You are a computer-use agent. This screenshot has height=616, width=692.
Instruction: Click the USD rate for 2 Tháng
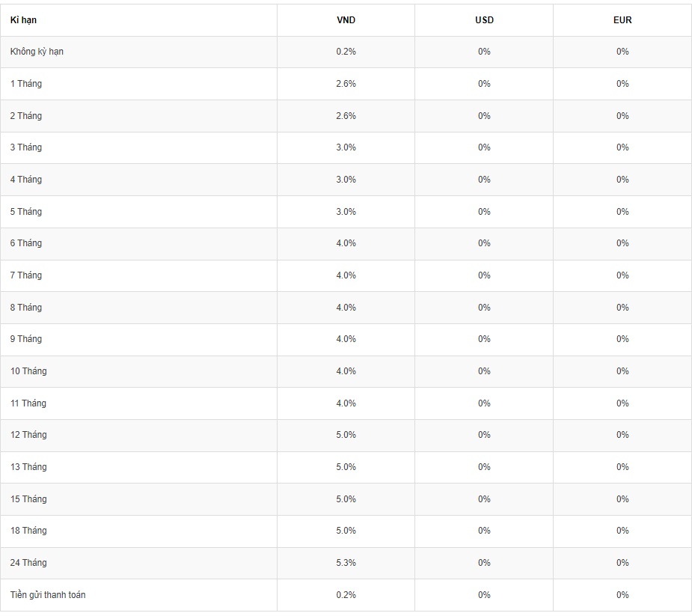[484, 116]
